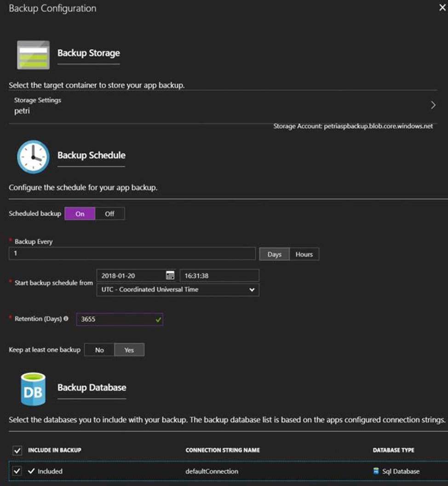The image size is (448, 486).
Task: Click the start time field 16:31:38
Action: pyautogui.click(x=219, y=275)
